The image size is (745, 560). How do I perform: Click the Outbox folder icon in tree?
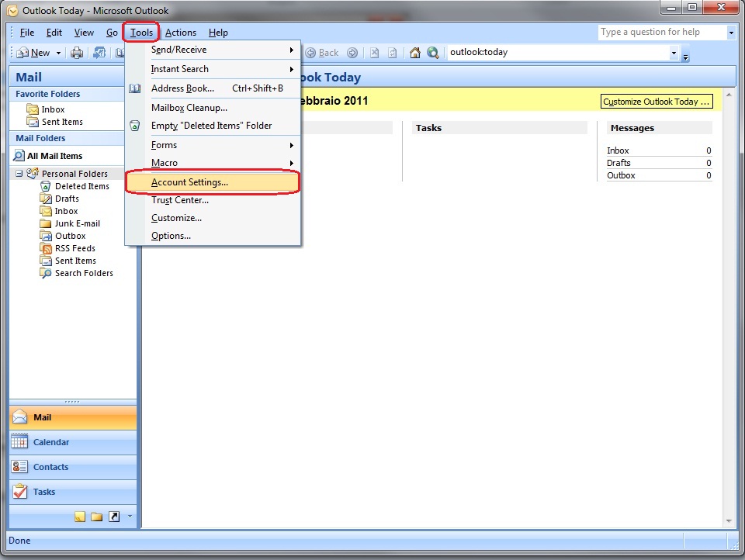tap(46, 236)
